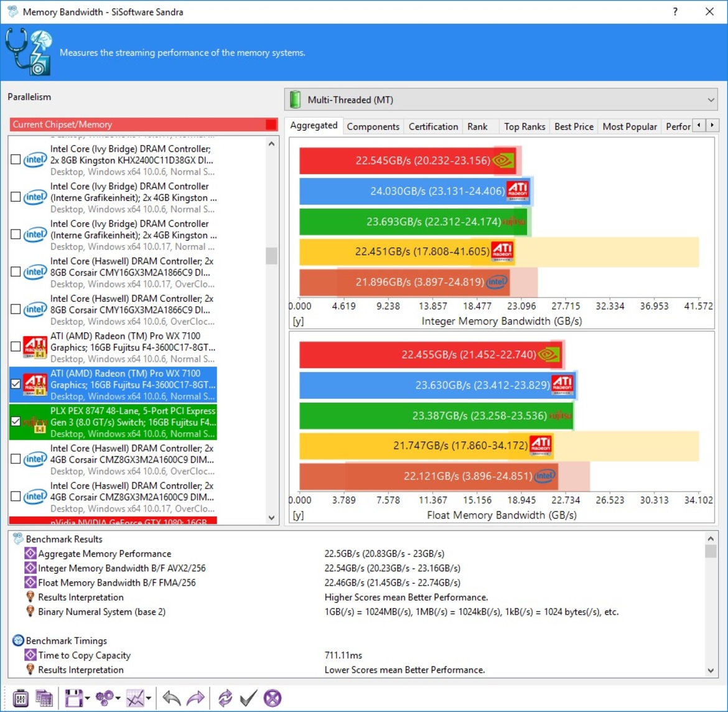Open the options settings icon in bottom toolbar
This screenshot has height=712, width=728.
[21, 698]
